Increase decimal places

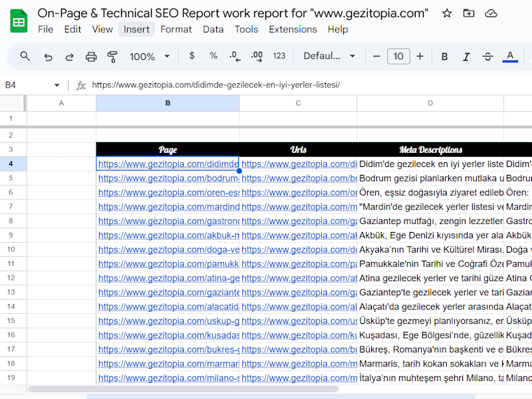257,57
